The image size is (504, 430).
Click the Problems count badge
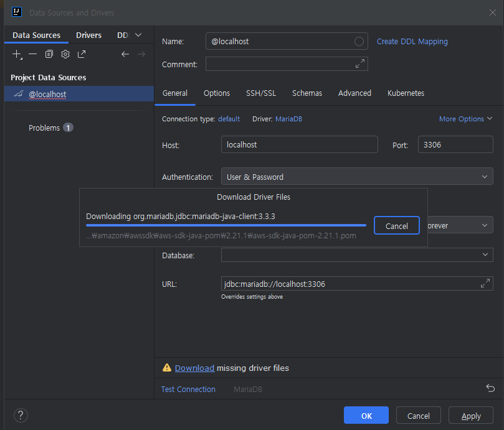click(68, 128)
